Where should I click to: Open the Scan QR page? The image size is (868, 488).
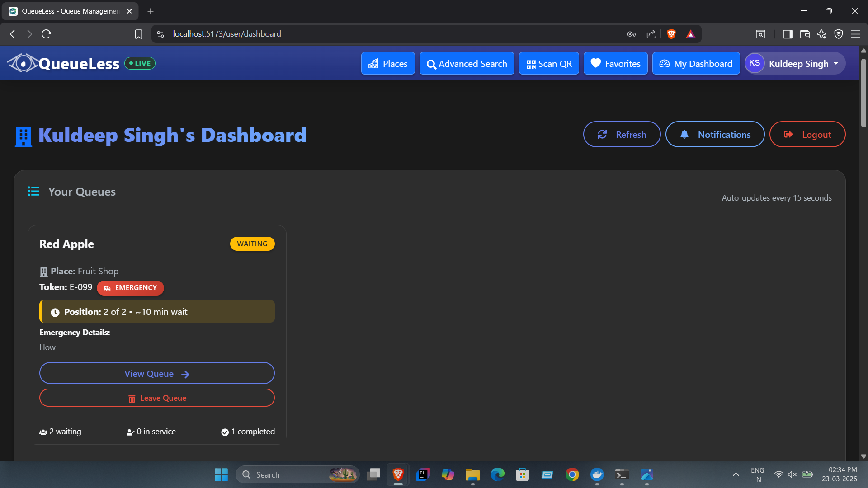click(549, 64)
